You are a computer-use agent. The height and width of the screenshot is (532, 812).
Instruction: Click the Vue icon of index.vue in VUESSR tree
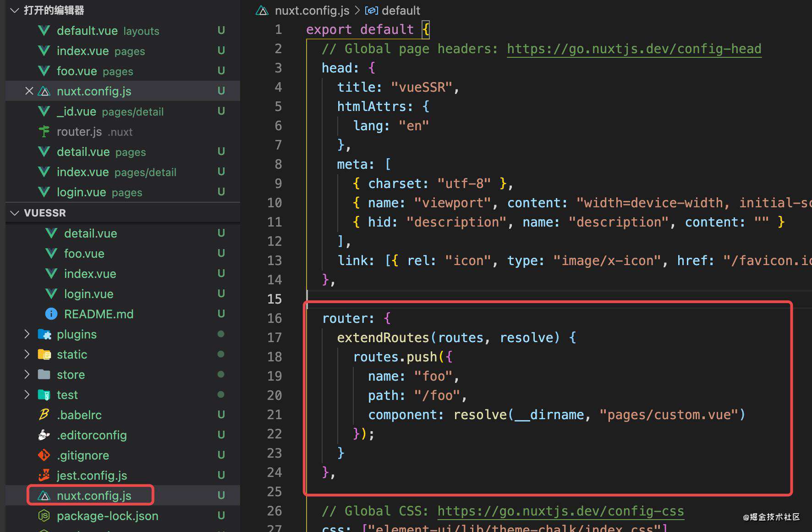tap(51, 274)
